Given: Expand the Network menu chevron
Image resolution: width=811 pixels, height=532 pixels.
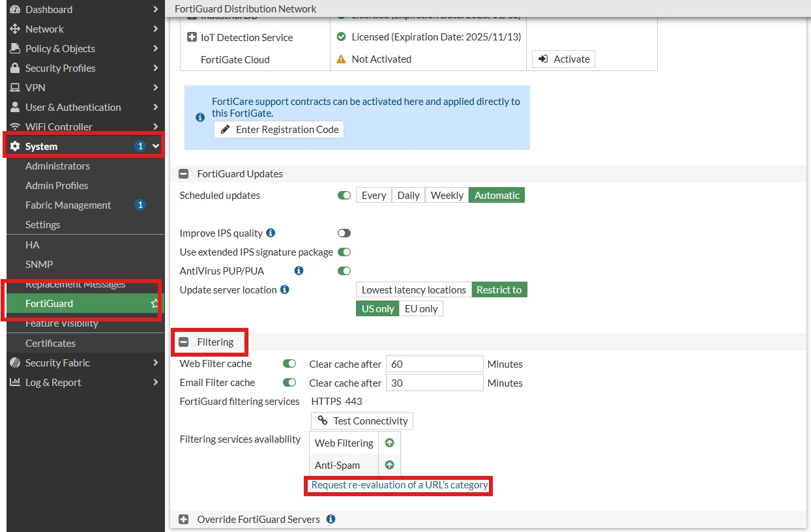Looking at the screenshot, I should pos(155,29).
